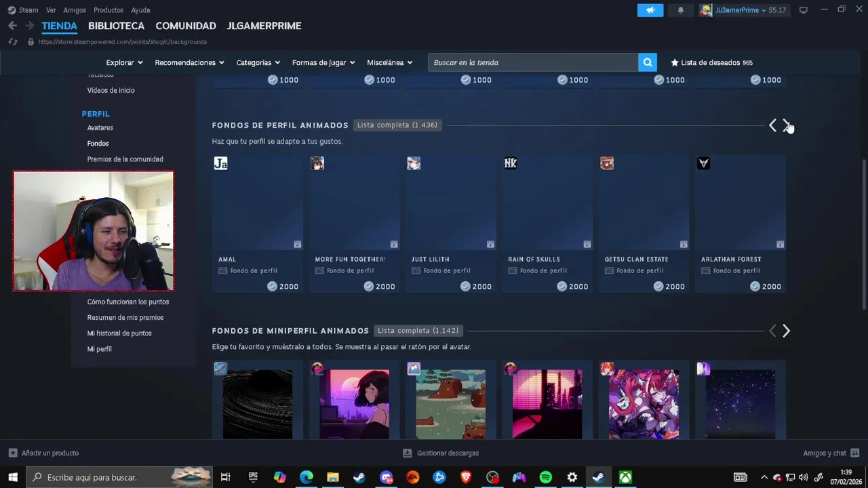The image size is (868, 488).
Task: Click the Steam back navigation arrow
Action: 12,26
